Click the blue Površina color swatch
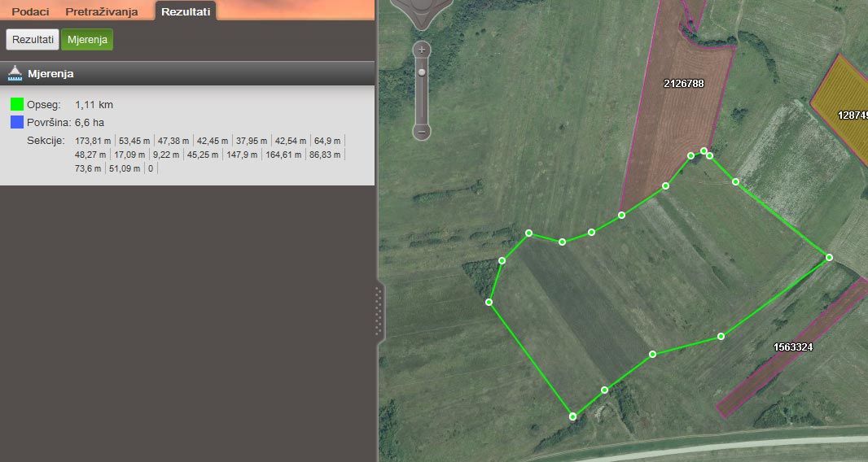868x462 pixels. tap(17, 122)
